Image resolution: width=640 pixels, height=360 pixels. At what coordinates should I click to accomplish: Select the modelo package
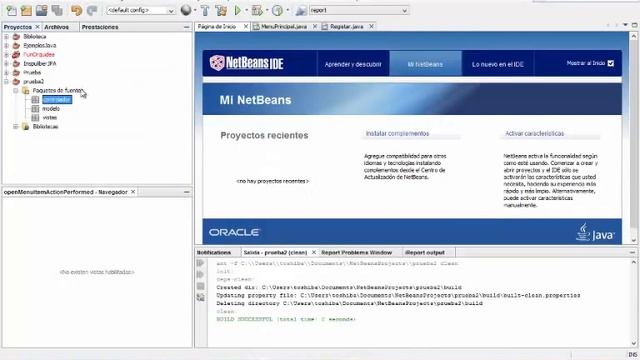(51, 109)
